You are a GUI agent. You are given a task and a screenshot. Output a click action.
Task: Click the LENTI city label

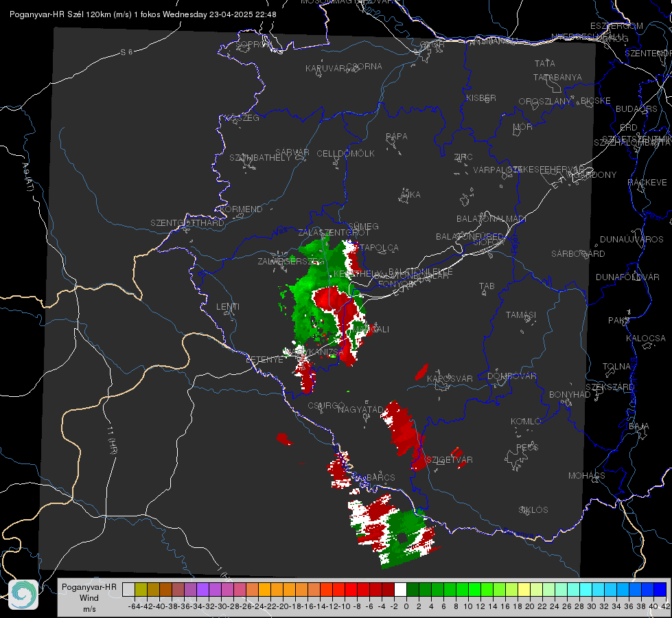[x=228, y=307]
